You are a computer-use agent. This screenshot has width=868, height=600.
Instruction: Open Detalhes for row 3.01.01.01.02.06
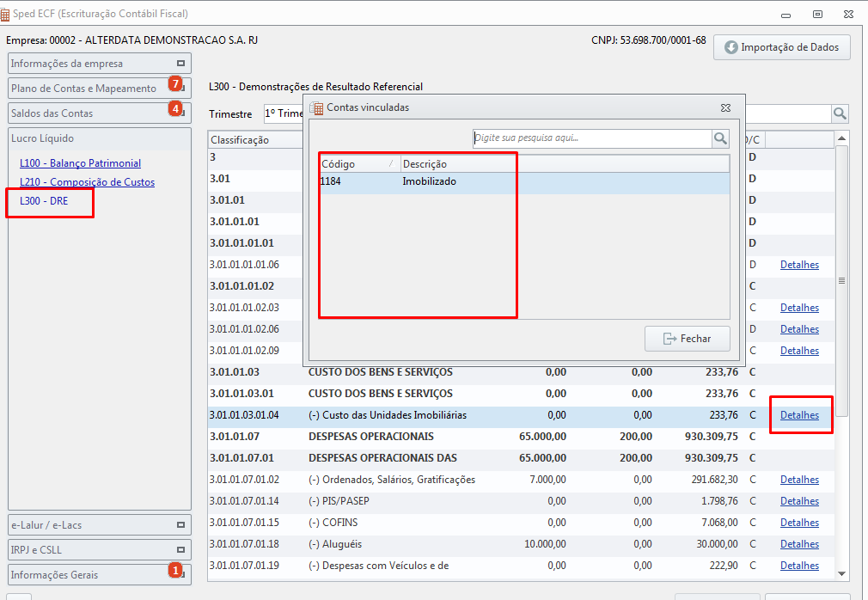(x=799, y=329)
